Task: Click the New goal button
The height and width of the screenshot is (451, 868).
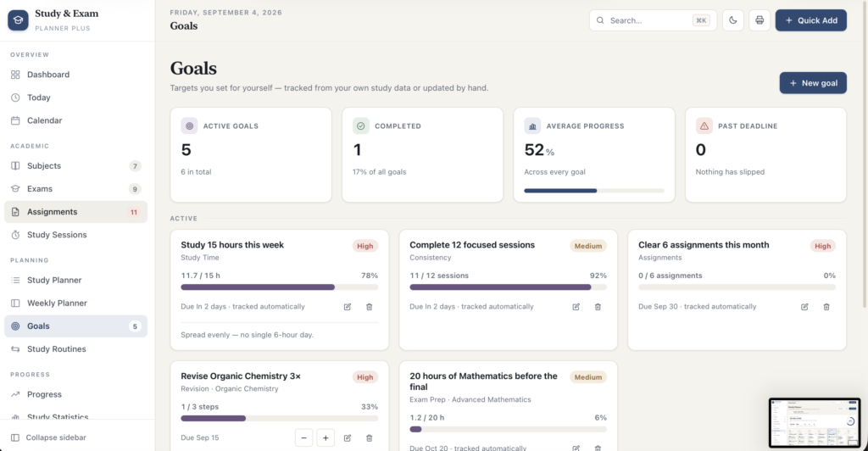Action: pos(813,83)
